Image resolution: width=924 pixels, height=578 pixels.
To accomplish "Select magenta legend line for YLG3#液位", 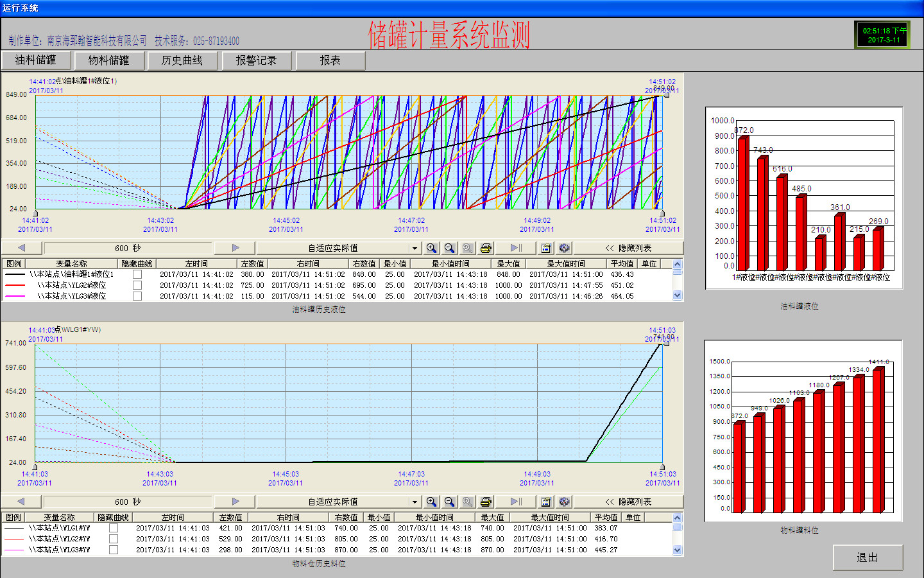I will pos(15,296).
